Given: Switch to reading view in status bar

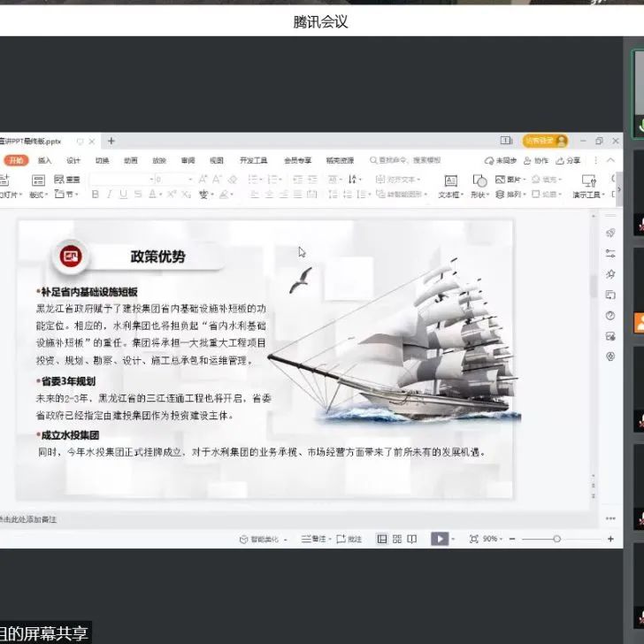Looking at the screenshot, I should click(412, 539).
